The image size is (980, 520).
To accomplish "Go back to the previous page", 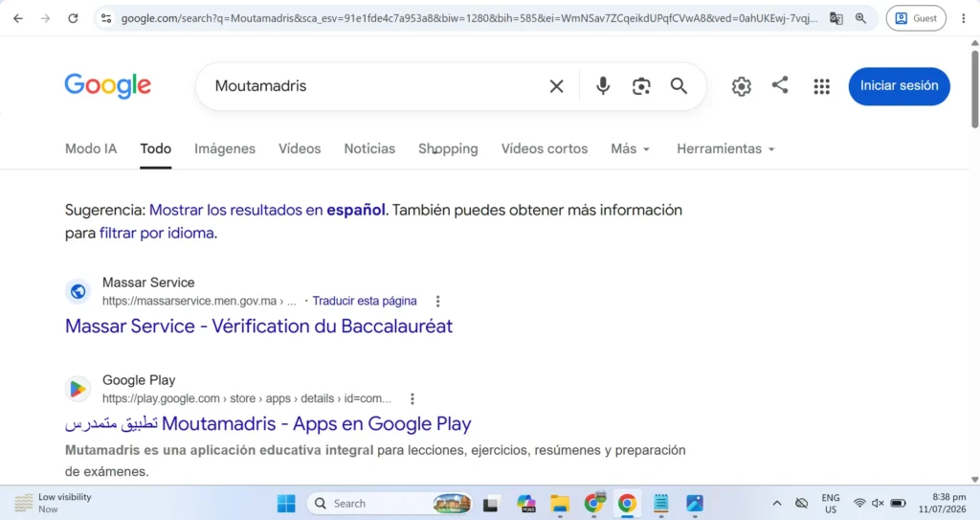I will coord(18,18).
